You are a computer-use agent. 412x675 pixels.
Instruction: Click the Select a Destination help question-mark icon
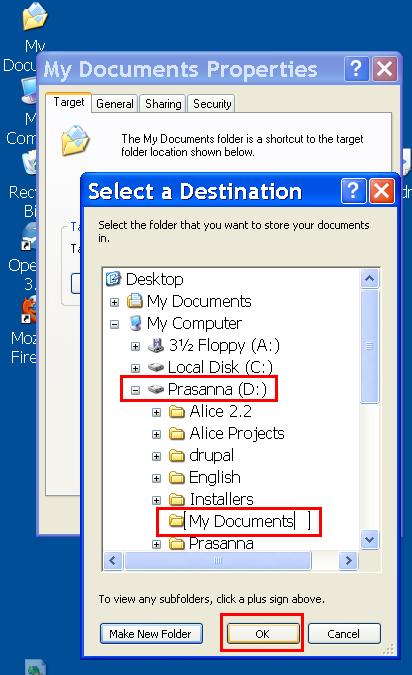click(353, 191)
